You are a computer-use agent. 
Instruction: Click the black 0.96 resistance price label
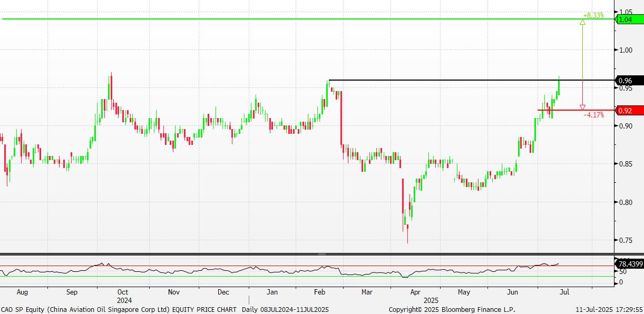[x=629, y=81]
